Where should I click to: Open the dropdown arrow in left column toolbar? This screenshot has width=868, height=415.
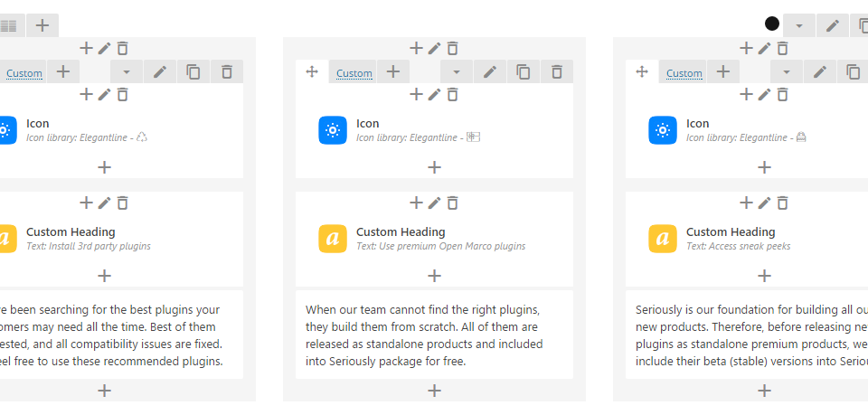127,72
